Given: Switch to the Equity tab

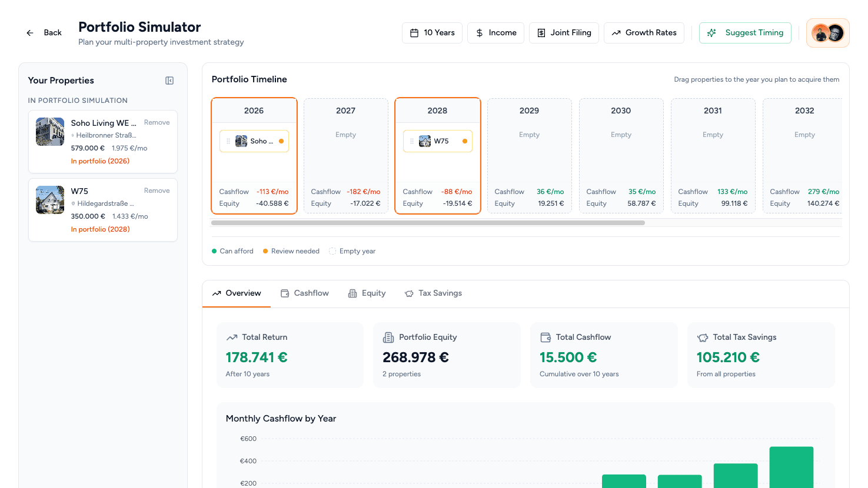Looking at the screenshot, I should (x=367, y=293).
